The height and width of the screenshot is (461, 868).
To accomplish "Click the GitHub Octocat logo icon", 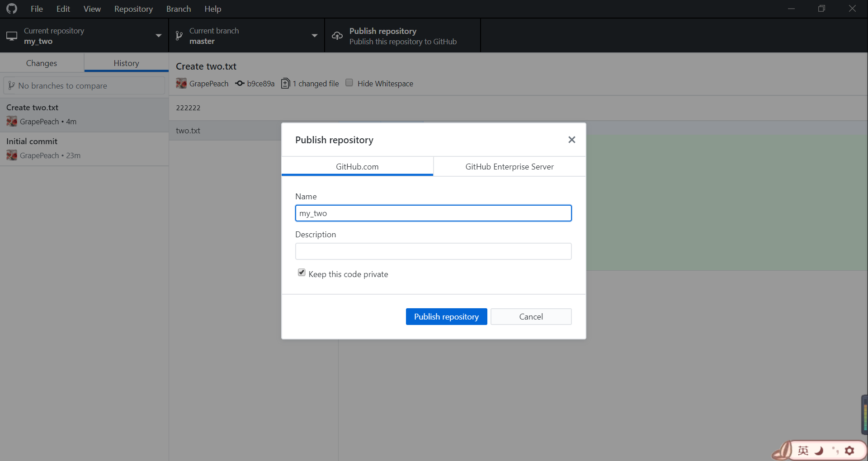I will (12, 9).
